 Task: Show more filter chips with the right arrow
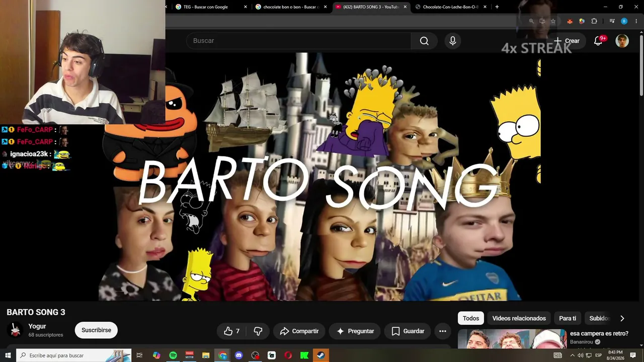622,318
